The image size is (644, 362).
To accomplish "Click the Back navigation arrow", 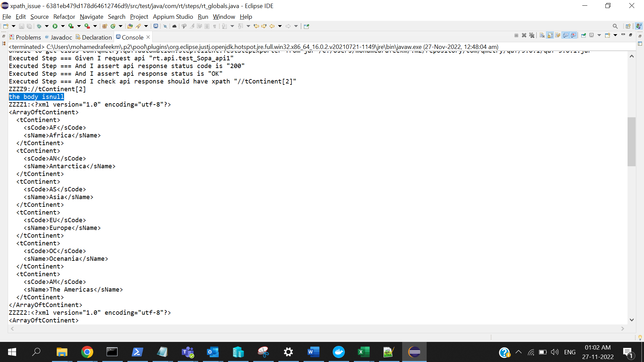I will click(272, 26).
